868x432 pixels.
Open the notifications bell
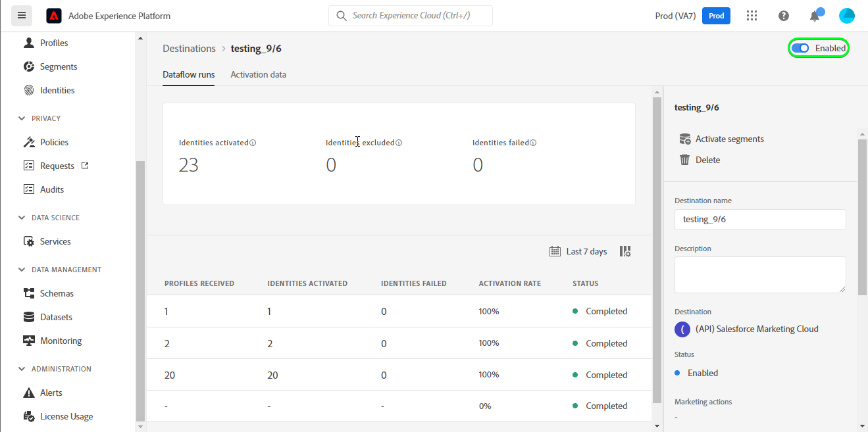click(815, 16)
